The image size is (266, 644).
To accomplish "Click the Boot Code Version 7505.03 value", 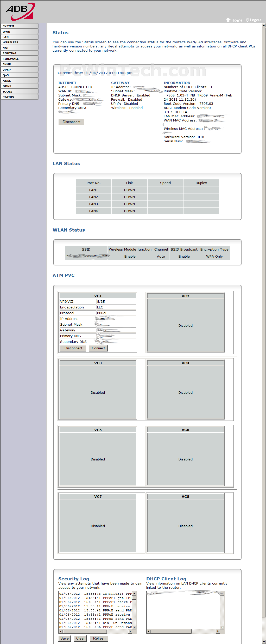I will (x=206, y=104).
